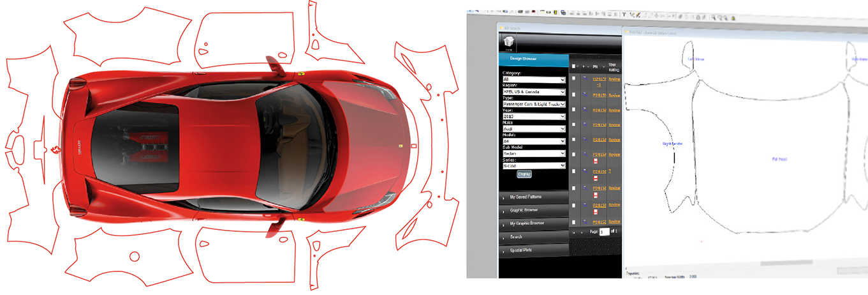Open the Model dropdown showing A4
The image size is (868, 295).
pyautogui.click(x=534, y=141)
